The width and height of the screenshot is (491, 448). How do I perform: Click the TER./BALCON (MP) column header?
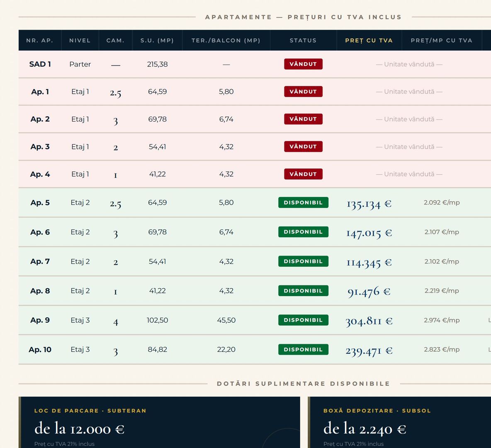point(226,40)
